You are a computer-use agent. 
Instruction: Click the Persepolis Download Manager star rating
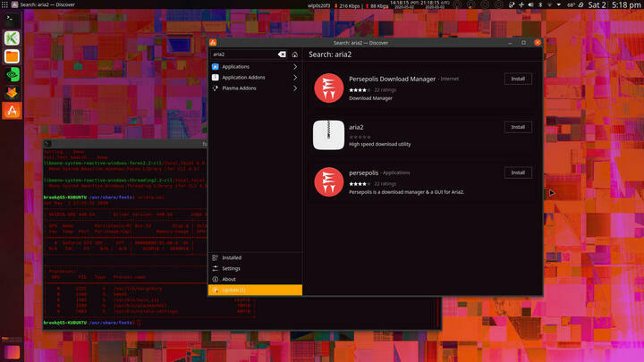(360, 90)
